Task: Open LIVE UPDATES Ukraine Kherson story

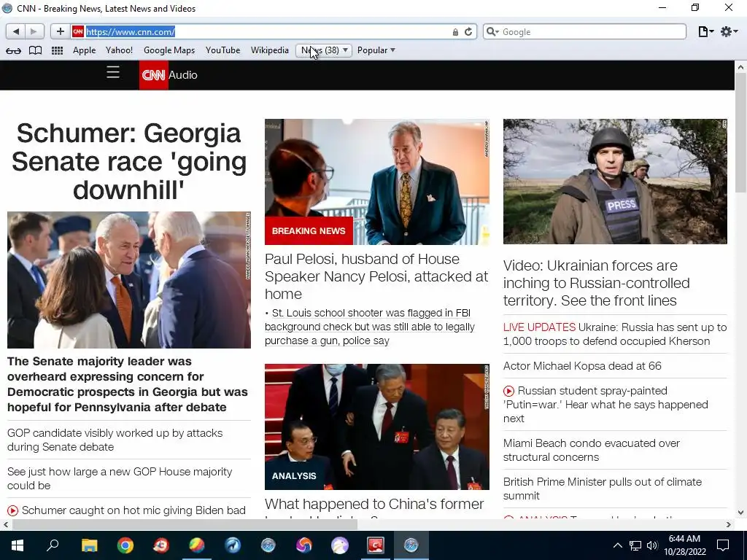Action: click(x=615, y=334)
